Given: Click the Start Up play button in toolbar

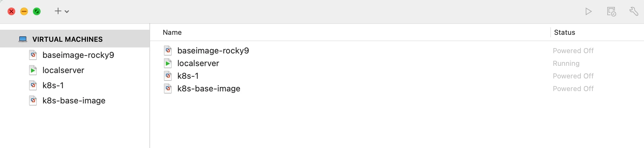Looking at the screenshot, I should (588, 12).
